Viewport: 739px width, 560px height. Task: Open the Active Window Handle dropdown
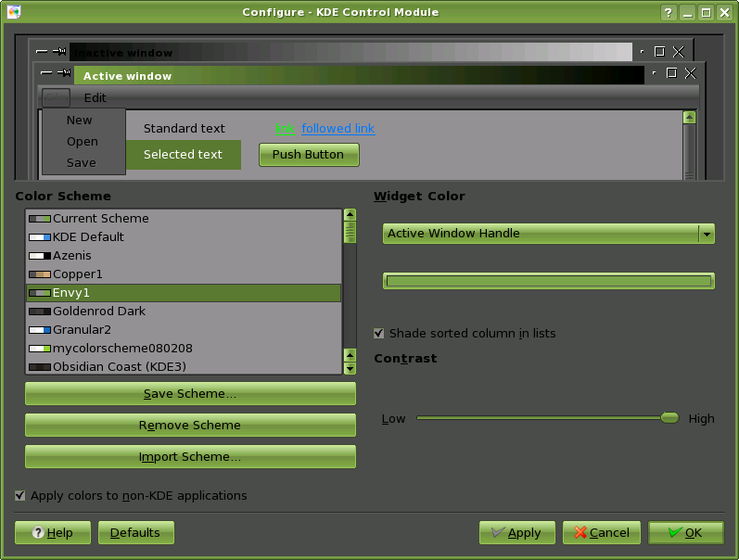click(x=549, y=234)
